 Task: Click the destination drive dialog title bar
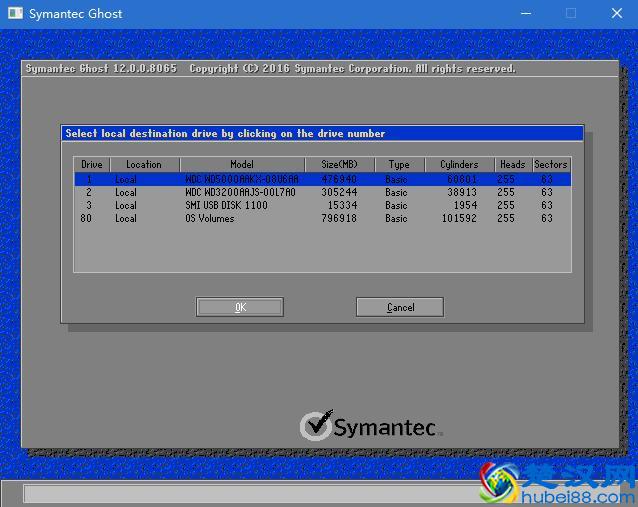tap(322, 133)
